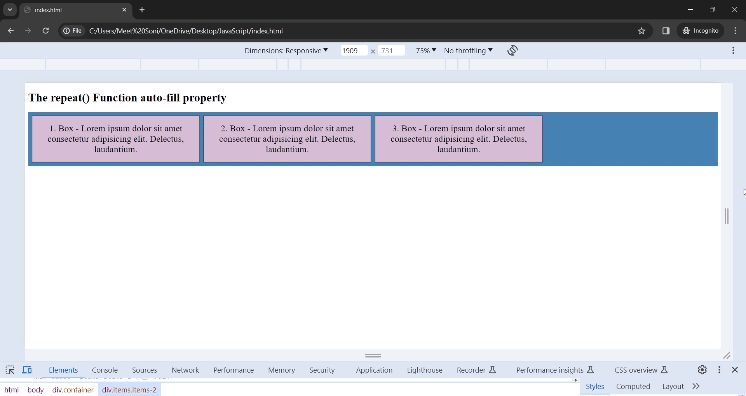Select div.items.items-2 in the breadcrumb

(129, 390)
